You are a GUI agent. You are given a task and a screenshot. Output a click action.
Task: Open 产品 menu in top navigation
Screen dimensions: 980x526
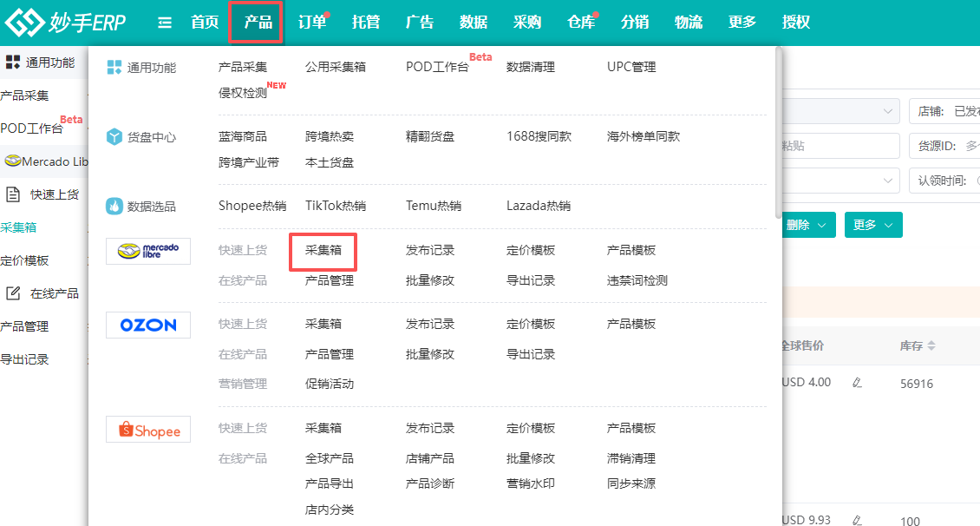click(x=258, y=23)
